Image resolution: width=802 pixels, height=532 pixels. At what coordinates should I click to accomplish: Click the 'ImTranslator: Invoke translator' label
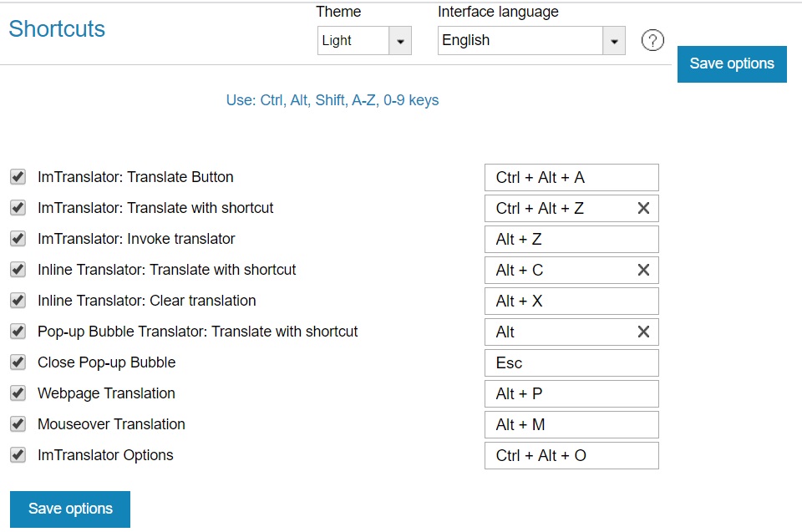(136, 239)
